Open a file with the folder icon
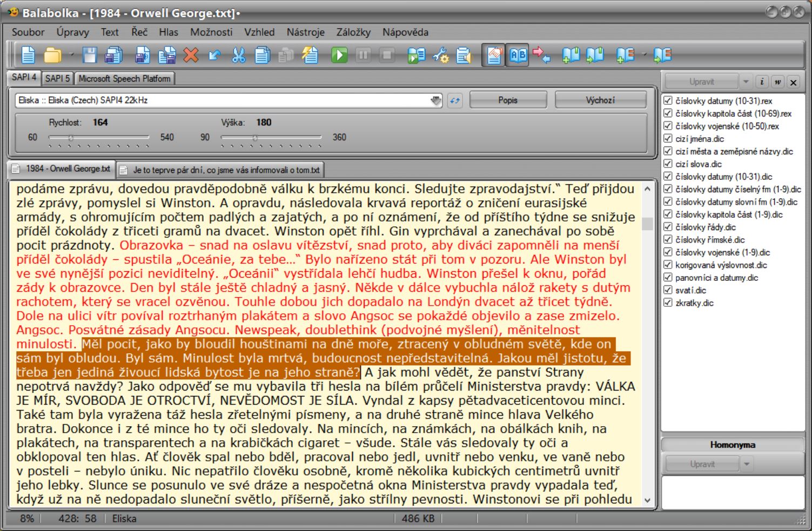The height and width of the screenshot is (531, 812). click(52, 55)
